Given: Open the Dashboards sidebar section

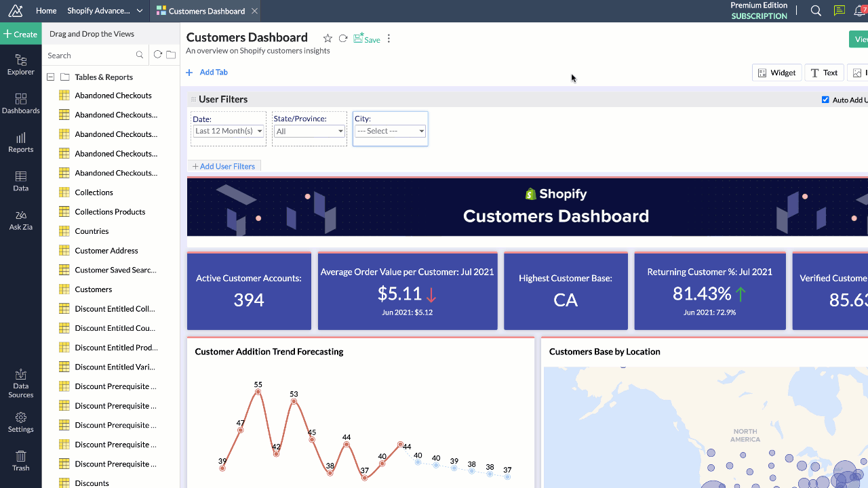Looking at the screenshot, I should [20, 104].
